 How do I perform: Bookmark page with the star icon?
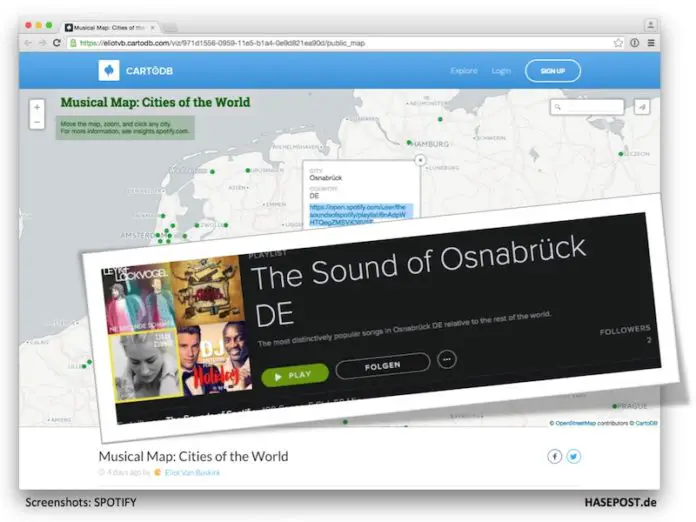tap(618, 43)
